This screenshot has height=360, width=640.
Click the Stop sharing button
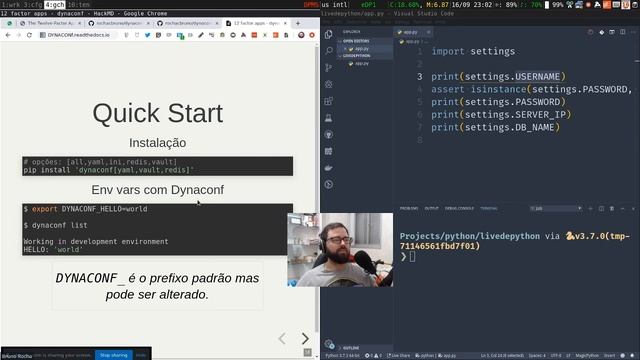114,355
